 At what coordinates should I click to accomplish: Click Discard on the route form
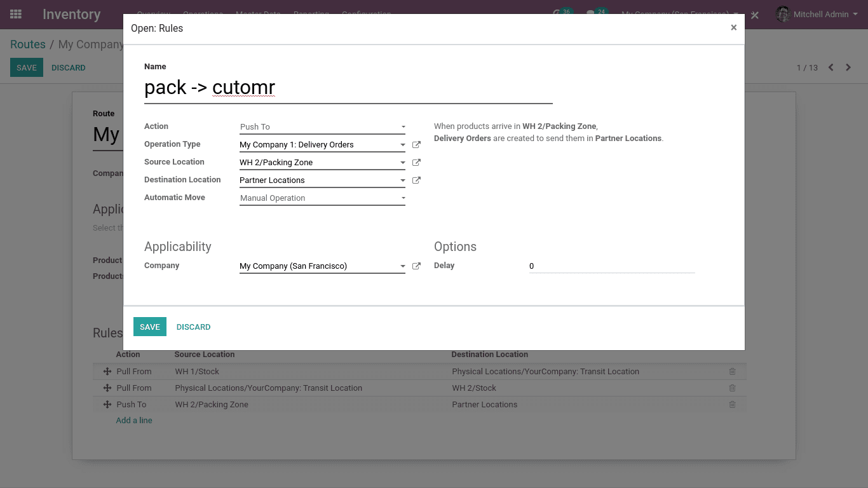click(69, 67)
